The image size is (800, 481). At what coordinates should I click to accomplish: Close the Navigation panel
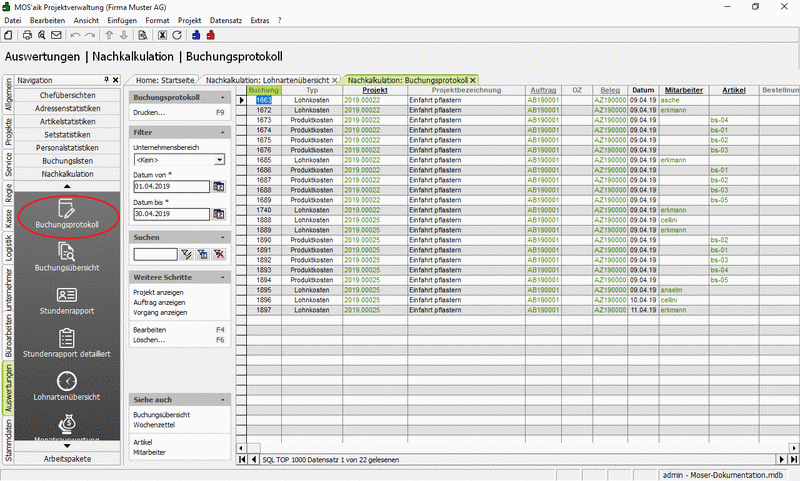click(x=115, y=80)
